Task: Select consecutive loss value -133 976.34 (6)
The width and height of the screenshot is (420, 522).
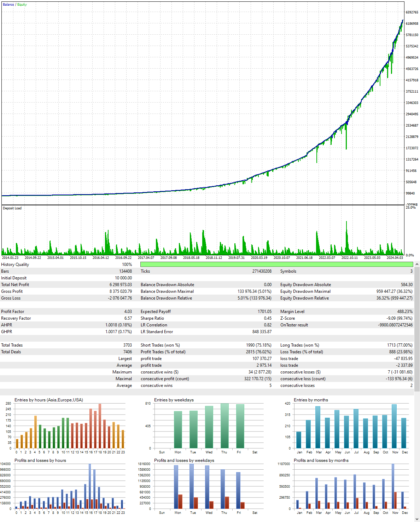Action: [399, 379]
